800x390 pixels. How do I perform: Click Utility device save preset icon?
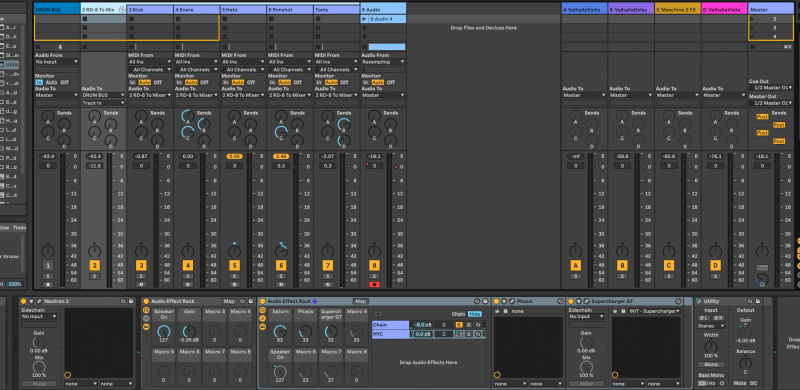758,301
